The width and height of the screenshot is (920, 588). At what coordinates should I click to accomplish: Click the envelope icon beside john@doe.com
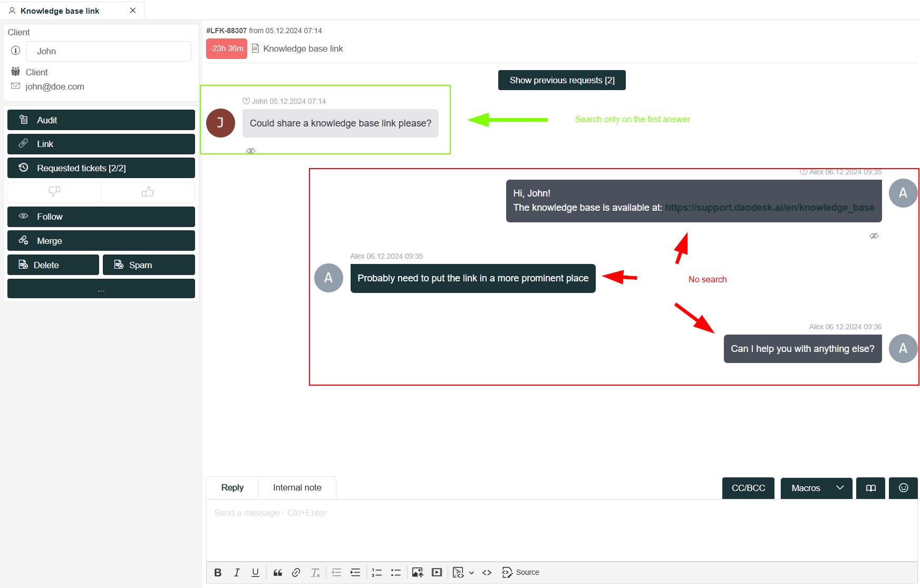16,86
